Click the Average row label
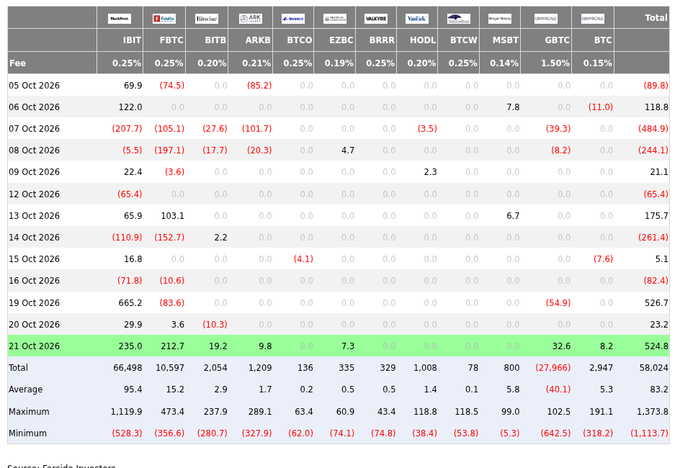Screen dimensions: 680x468 tap(26, 389)
